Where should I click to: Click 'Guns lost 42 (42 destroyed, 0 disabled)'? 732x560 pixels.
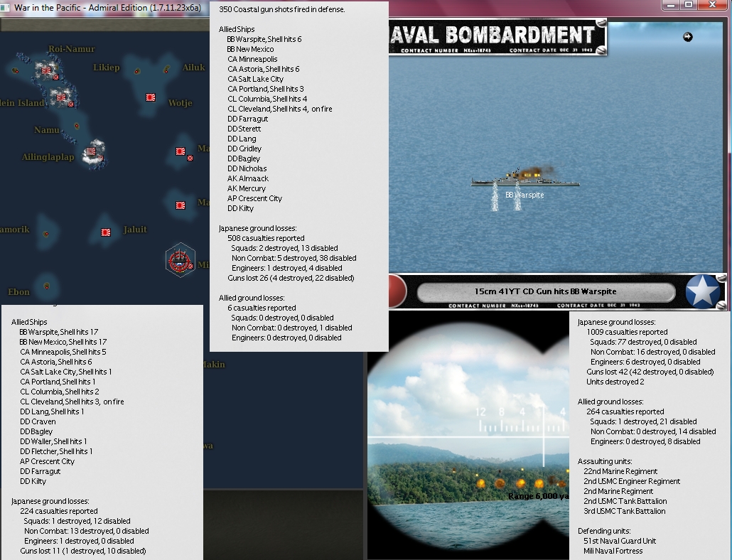650,372
